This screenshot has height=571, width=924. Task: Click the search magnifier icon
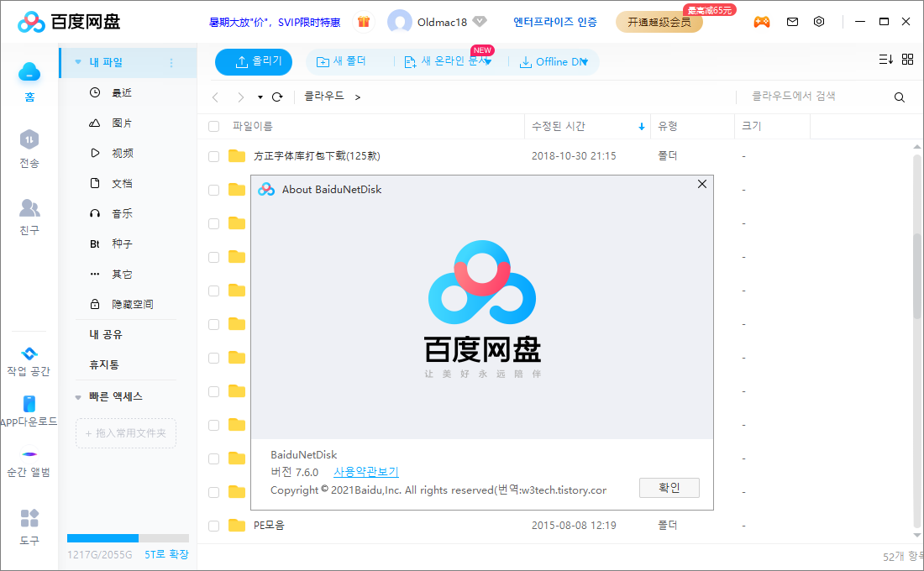click(900, 97)
